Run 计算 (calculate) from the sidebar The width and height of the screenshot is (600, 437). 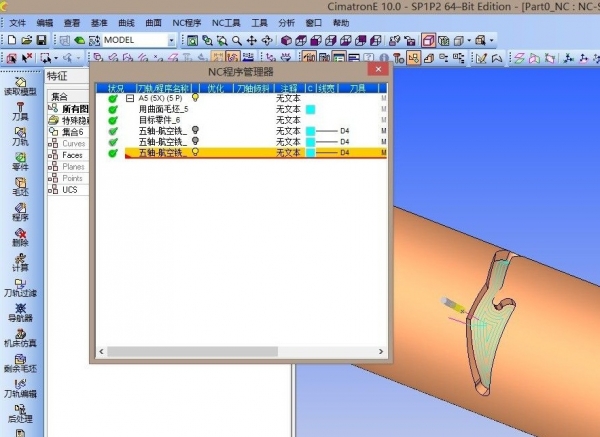(x=20, y=263)
